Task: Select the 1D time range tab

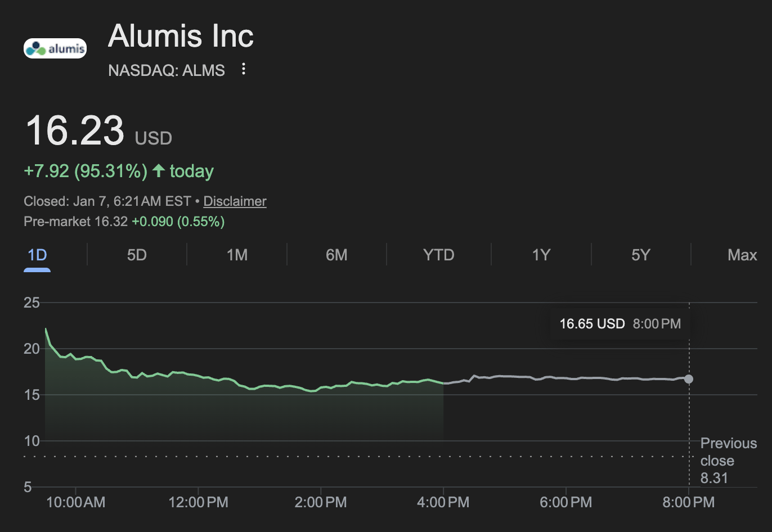Action: click(37, 255)
